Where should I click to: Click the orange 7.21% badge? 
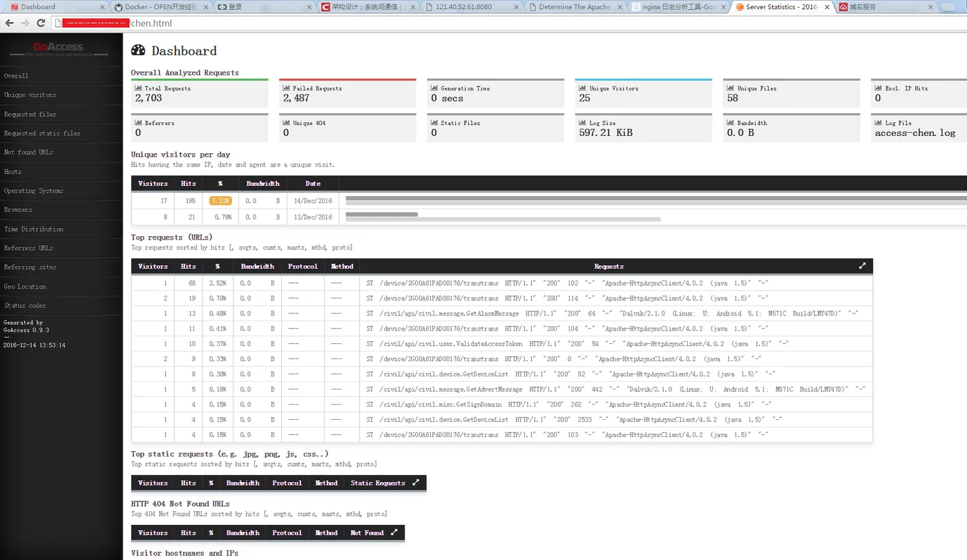point(220,200)
